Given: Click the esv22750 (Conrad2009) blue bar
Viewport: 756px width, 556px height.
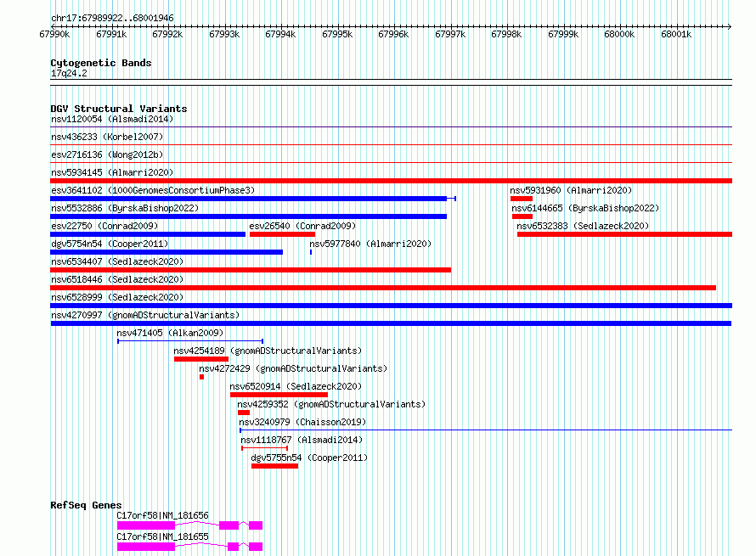Looking at the screenshot, I should click(148, 234).
